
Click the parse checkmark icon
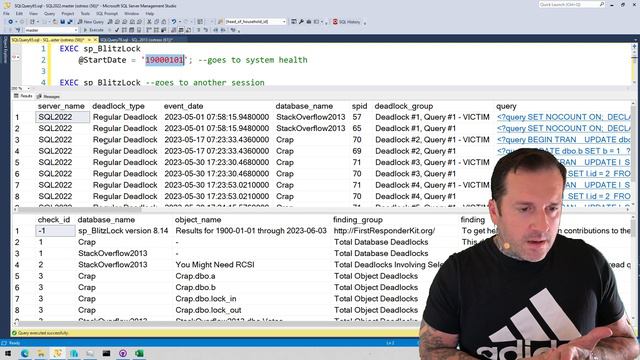pyautogui.click(x=117, y=30)
